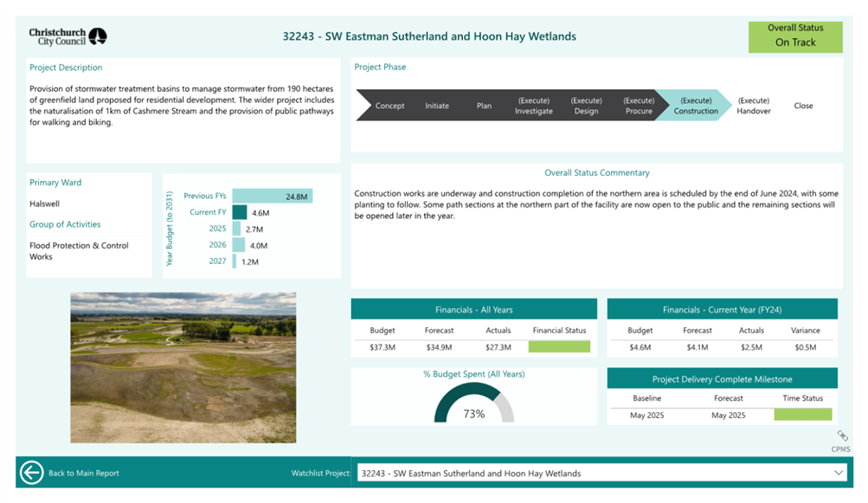Click the green Time Status indicator
The height and width of the screenshot is (503, 868).
pos(803,415)
